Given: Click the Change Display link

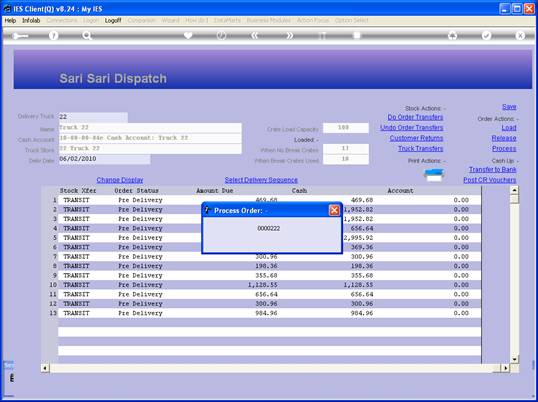Looking at the screenshot, I should (x=120, y=180).
